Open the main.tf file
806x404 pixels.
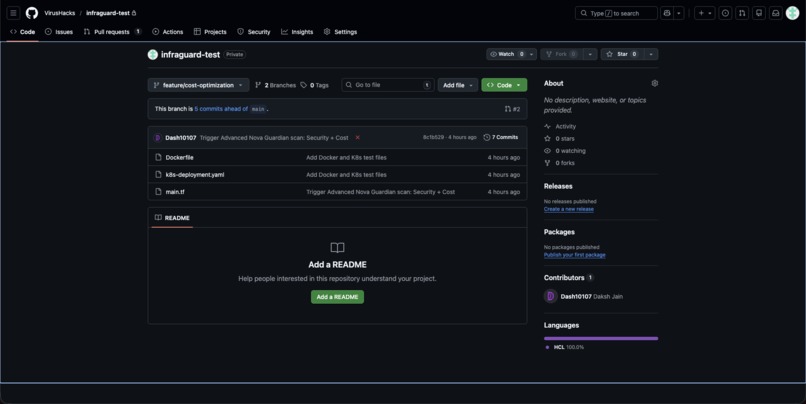175,192
